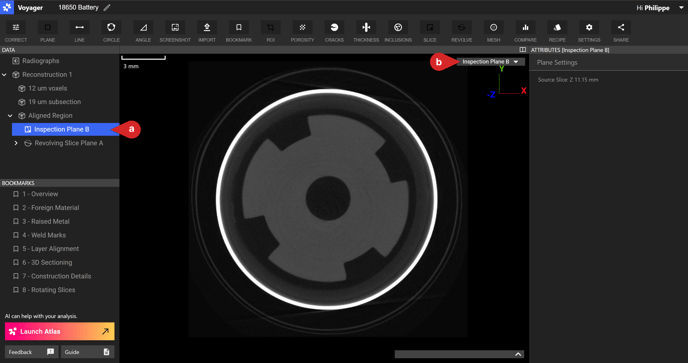Open the Inspection Plane B dropdown
Image resolution: width=688 pixels, height=363 pixels.
[491, 62]
